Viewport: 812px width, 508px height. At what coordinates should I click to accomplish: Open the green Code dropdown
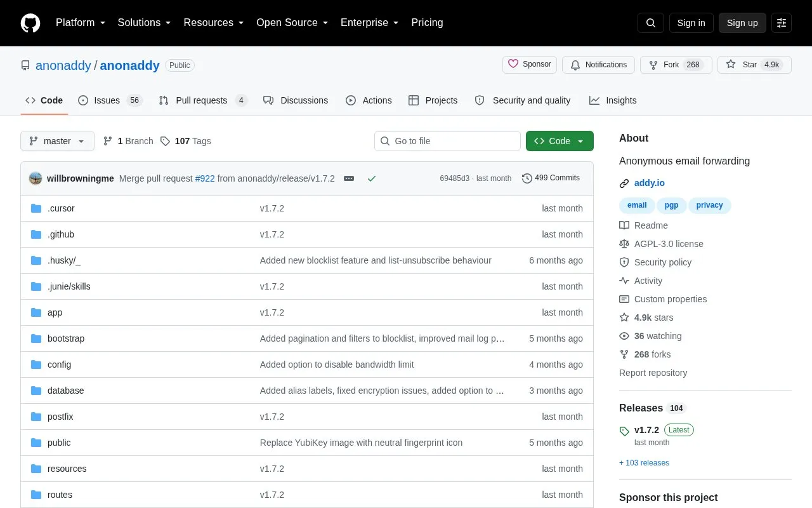[x=560, y=141]
